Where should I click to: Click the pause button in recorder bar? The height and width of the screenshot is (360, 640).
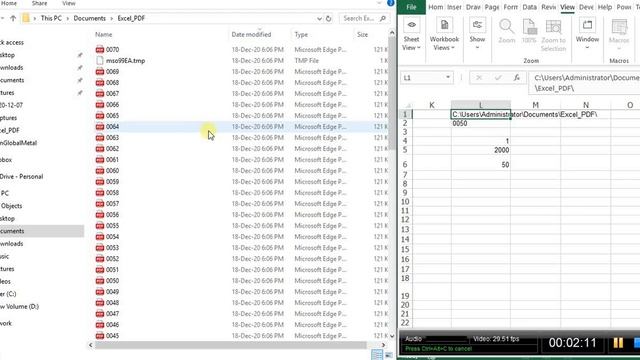pos(618,343)
